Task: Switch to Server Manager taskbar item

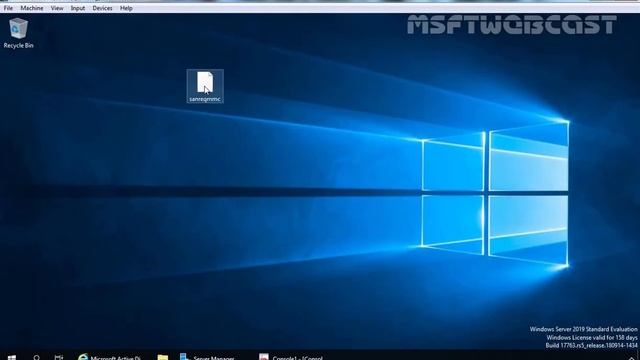Action: (x=207, y=357)
